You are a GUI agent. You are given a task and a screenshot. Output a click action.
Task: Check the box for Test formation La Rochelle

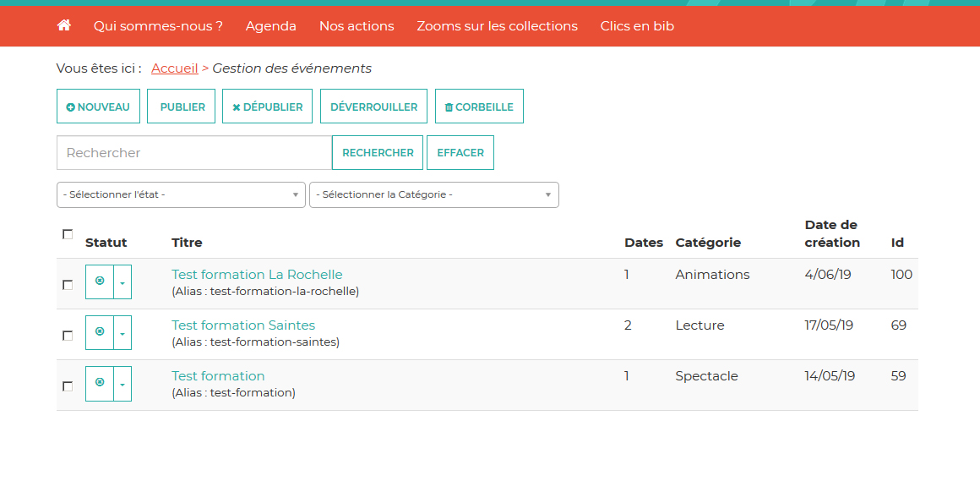[68, 285]
